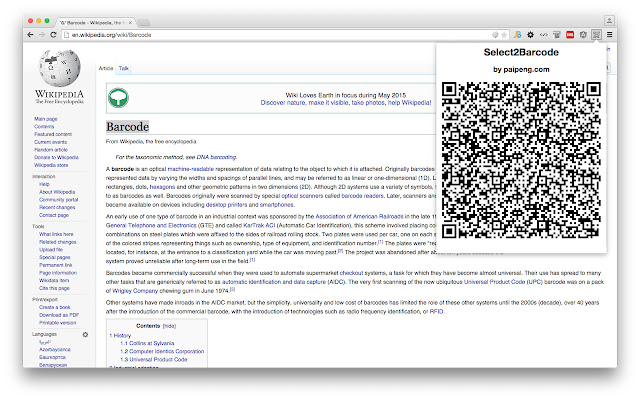Image resolution: width=640 pixels, height=400 pixels.
Task: Click the Wrigley Company link
Action: click(x=135, y=291)
